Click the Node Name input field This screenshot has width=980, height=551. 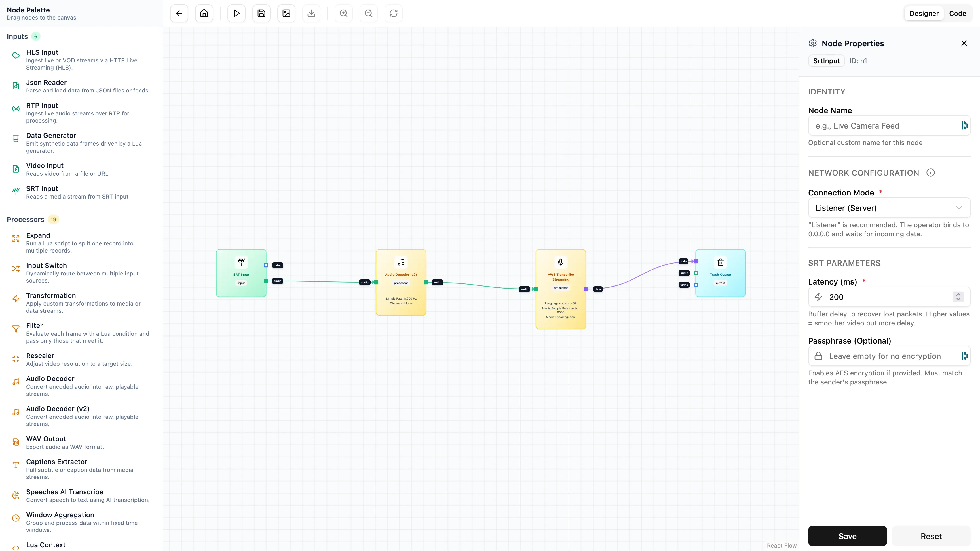pos(883,126)
